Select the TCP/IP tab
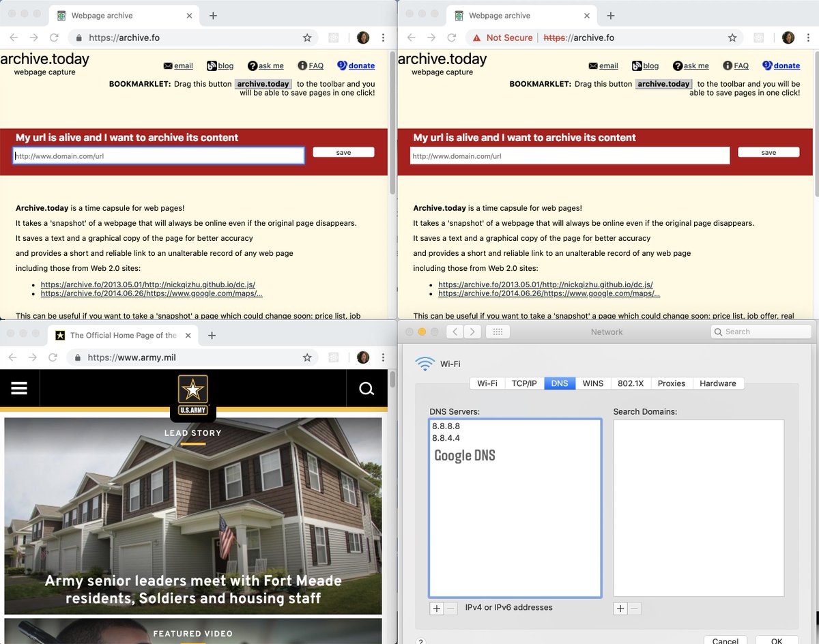Viewport: 819px width, 644px height. pyautogui.click(x=524, y=383)
